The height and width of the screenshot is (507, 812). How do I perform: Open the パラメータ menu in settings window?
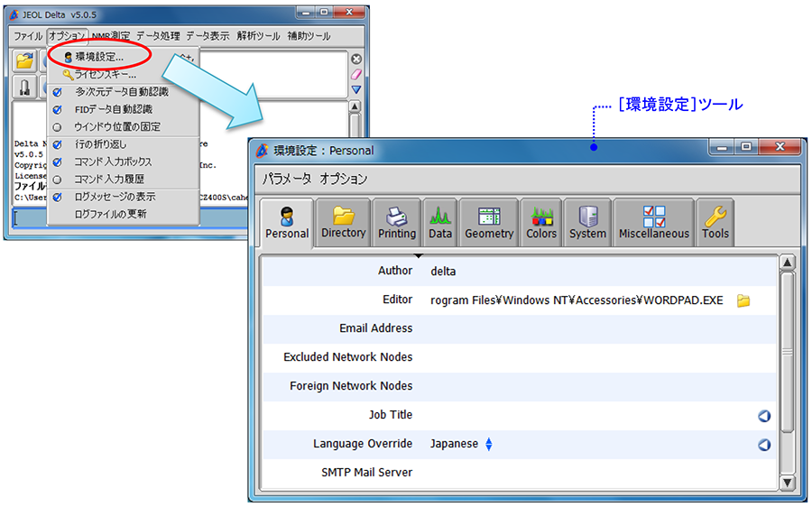[285, 179]
